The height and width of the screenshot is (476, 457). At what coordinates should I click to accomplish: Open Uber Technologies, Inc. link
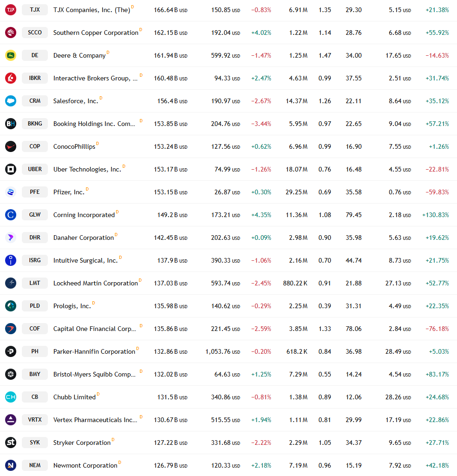pyautogui.click(x=87, y=169)
